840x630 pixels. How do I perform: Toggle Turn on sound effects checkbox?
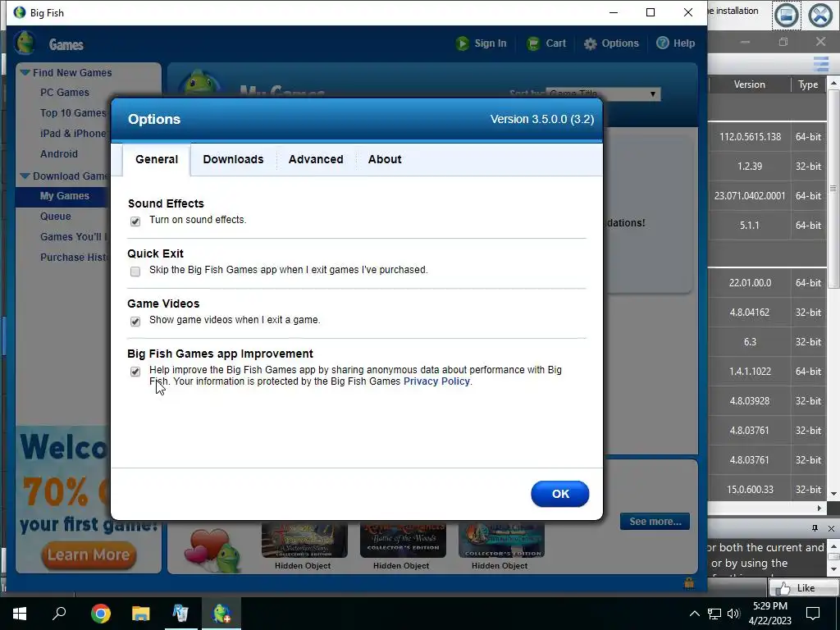[x=135, y=221]
